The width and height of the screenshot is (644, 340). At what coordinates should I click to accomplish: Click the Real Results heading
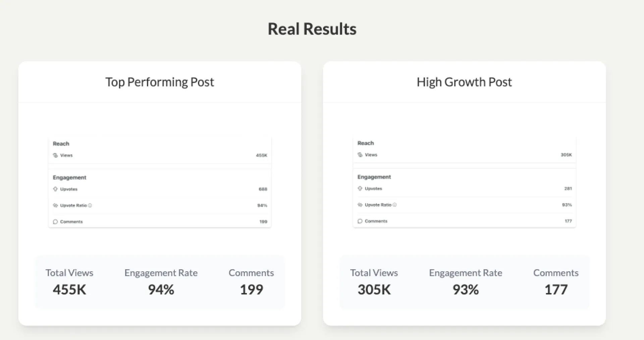(x=312, y=29)
